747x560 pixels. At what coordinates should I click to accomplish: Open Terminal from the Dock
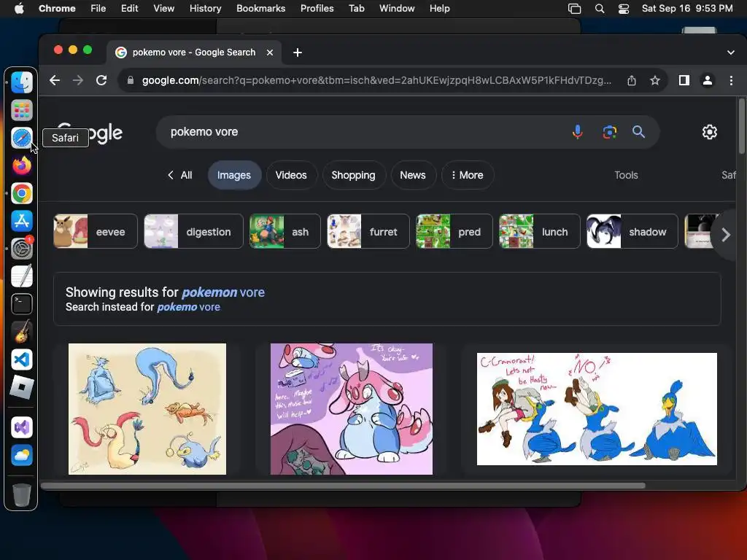click(x=21, y=304)
